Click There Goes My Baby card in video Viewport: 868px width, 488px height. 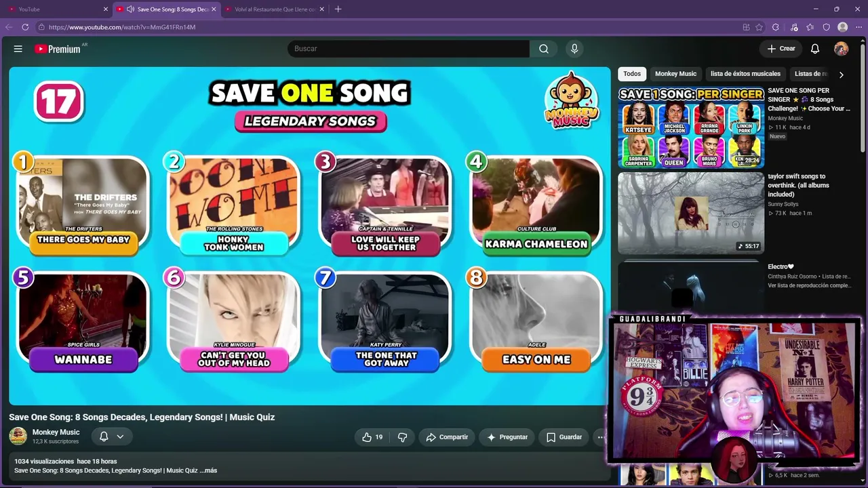click(83, 206)
